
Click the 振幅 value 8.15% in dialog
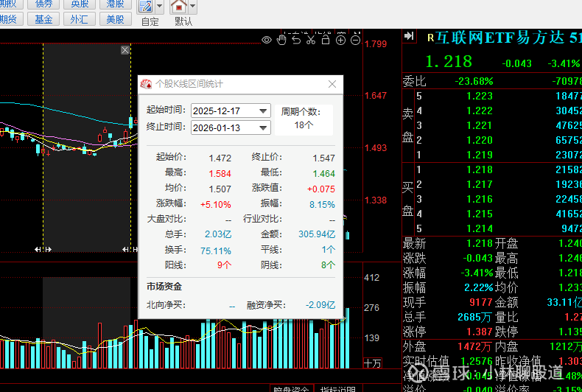pos(322,205)
